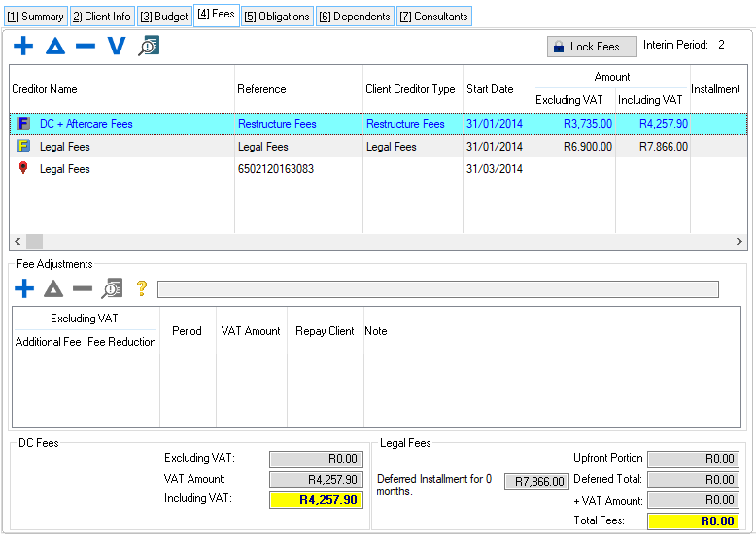Switch to the Summary tab

35,17
